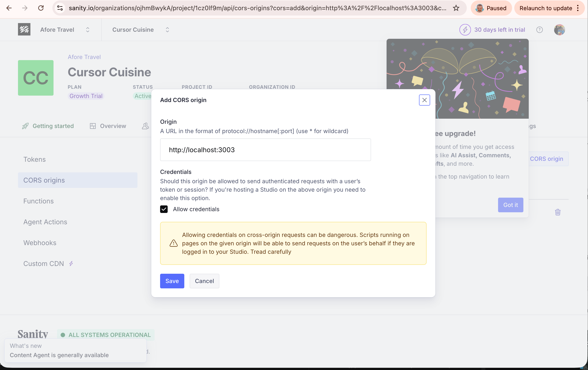Click the trial lightning bolt icon
The image size is (588, 370).
click(465, 30)
